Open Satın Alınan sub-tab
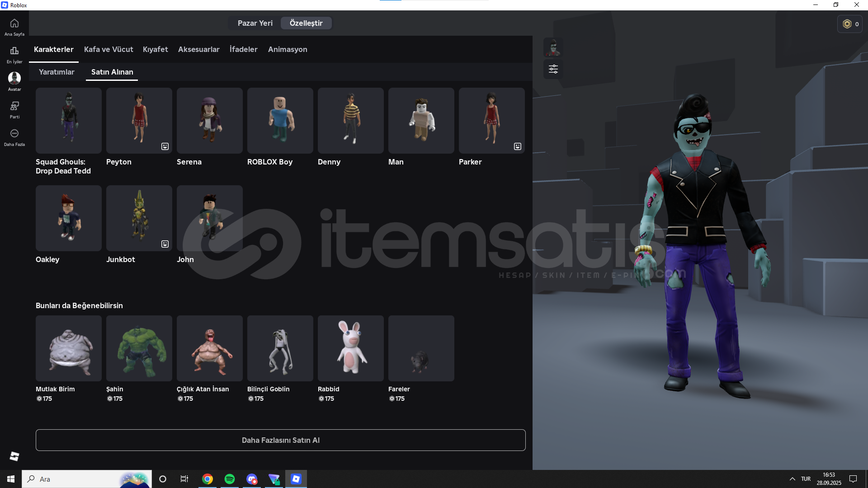 [x=112, y=72]
